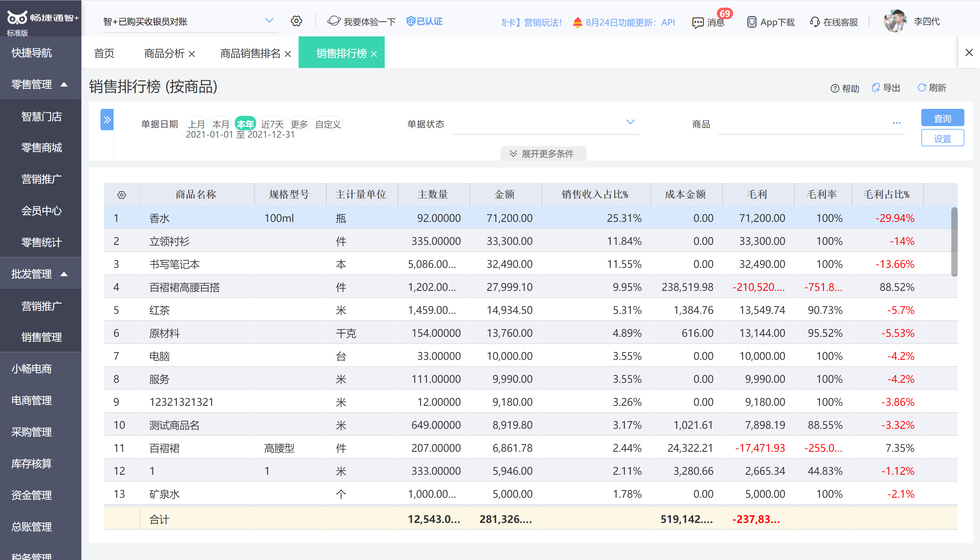Open 库存核算 in the sidebar menu

[32, 464]
